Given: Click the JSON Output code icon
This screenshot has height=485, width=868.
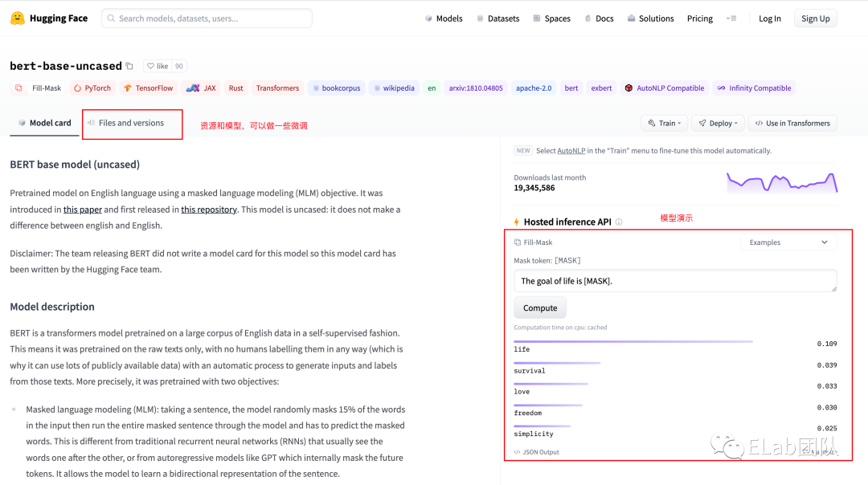Looking at the screenshot, I should (517, 452).
